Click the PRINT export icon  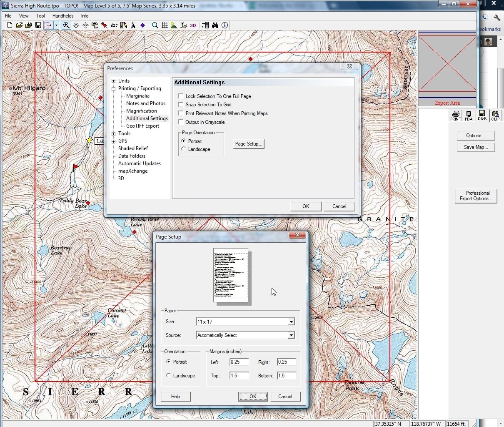click(x=455, y=116)
